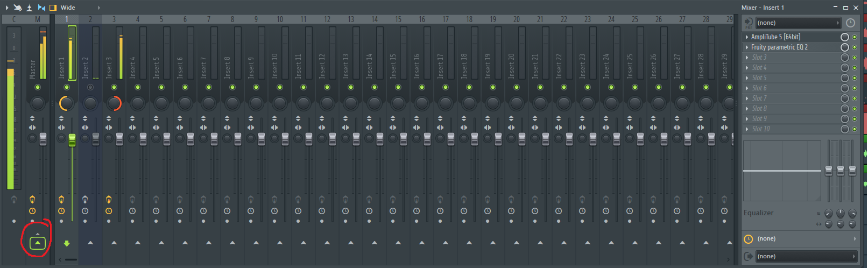Viewport: 868px width, 268px height.
Task: Toggle the blue mirrored-arrows toolbar icon
Action: (x=41, y=8)
